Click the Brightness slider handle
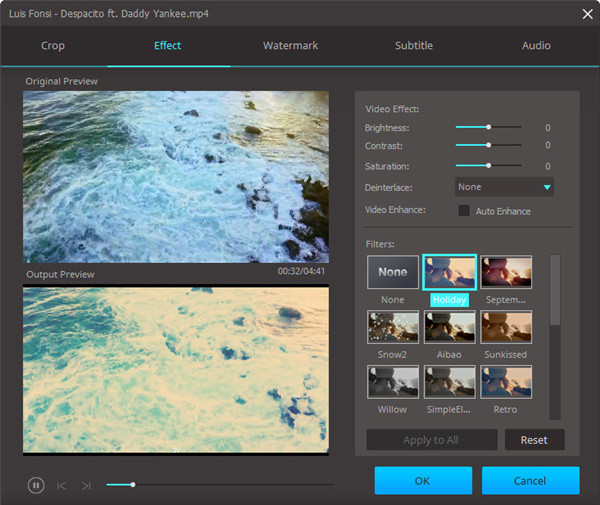 [488, 128]
